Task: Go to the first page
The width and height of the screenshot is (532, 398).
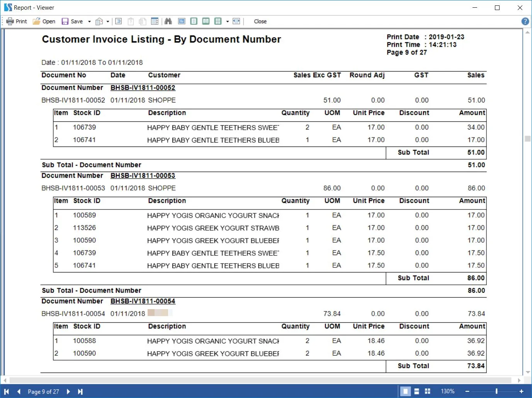Action: 7,391
